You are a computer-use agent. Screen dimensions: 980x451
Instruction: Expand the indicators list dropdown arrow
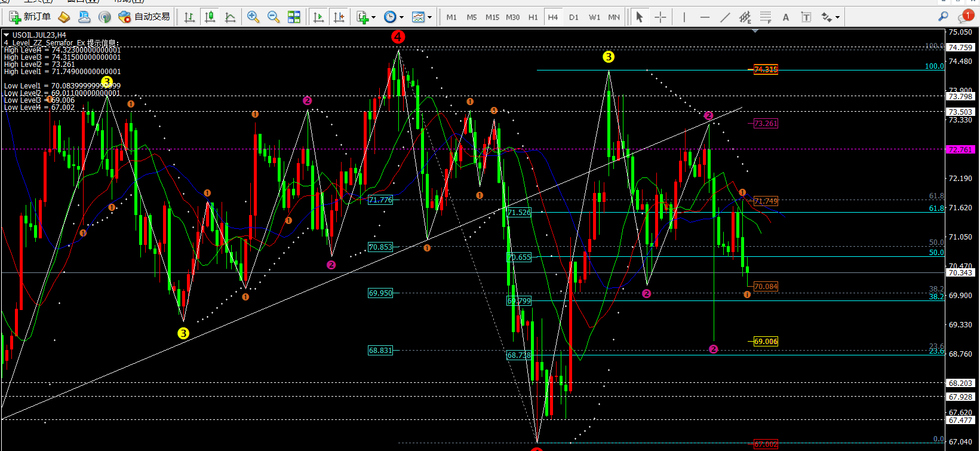(374, 17)
